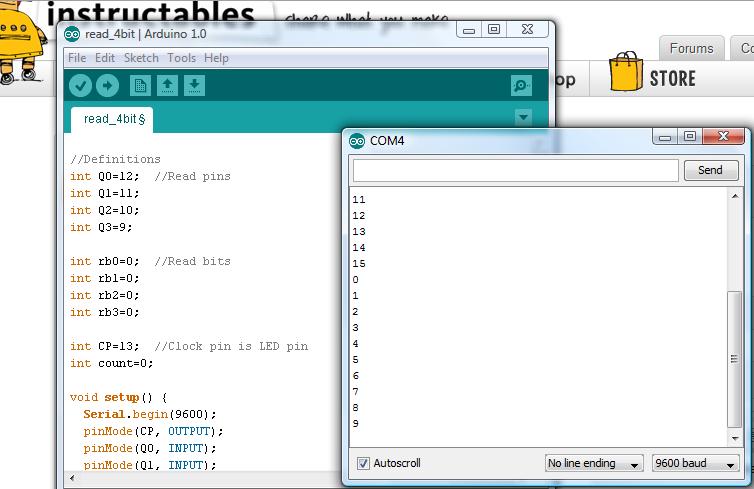Click the Verify checkmark icon in Arduino toolbar
Image resolution: width=754 pixels, height=489 pixels.
click(x=80, y=86)
